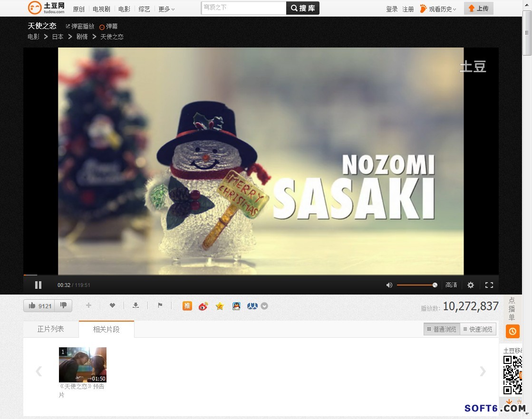Screen dimensions: 532x419
Task: Favorite the video with heart icon
Action: click(112, 305)
